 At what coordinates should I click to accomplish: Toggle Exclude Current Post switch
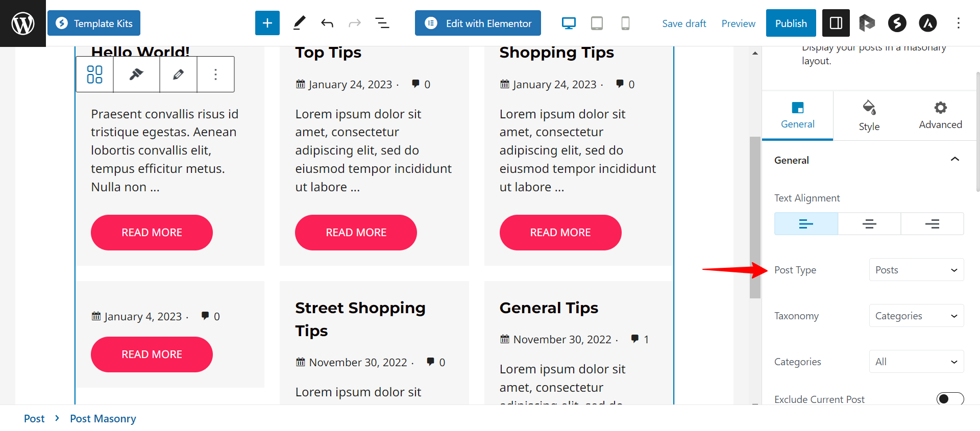point(950,399)
